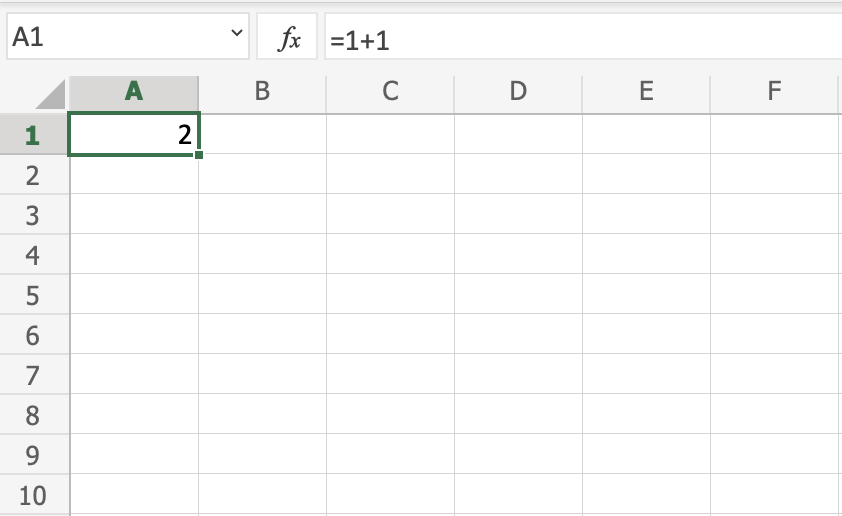Select column F header
842x516 pixels.
point(774,92)
